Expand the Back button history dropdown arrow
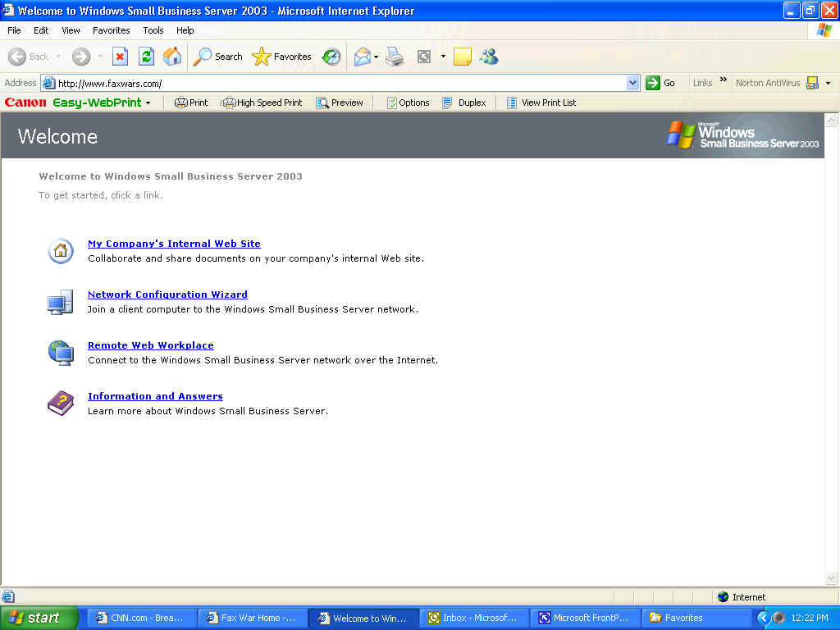This screenshot has height=630, width=840. click(x=58, y=57)
